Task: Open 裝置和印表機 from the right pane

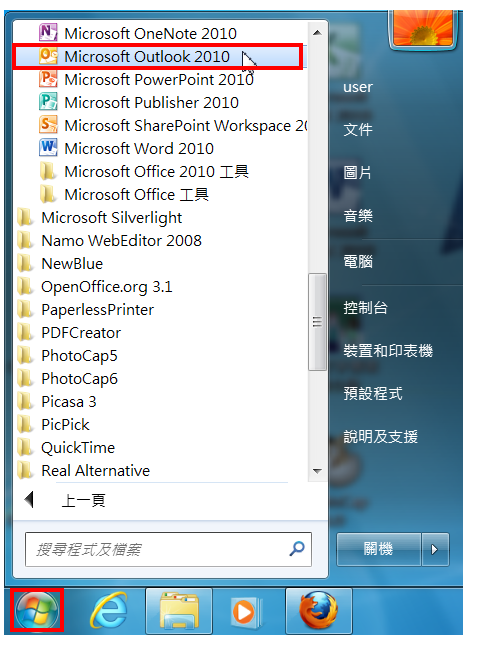Action: click(x=388, y=351)
